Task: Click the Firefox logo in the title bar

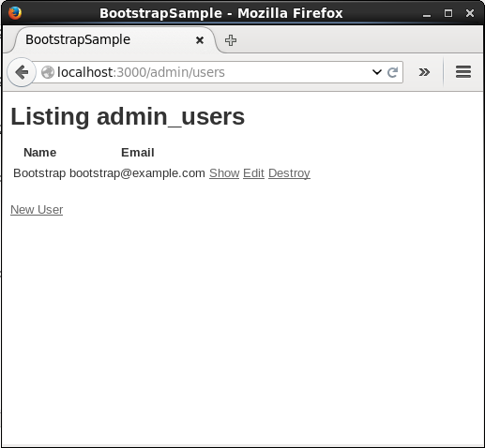Action: point(15,13)
